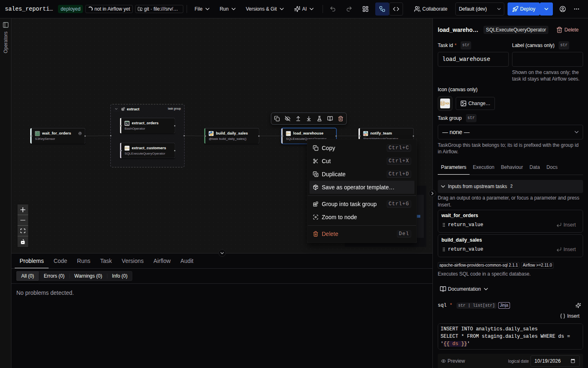Open the Audit tab in bottom panel
The width and height of the screenshot is (588, 368).
187,261
